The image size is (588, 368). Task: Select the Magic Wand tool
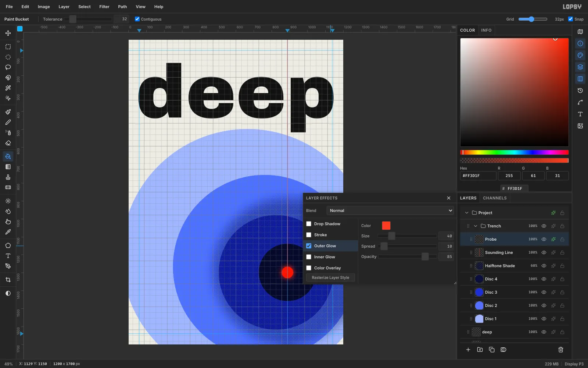(8, 88)
